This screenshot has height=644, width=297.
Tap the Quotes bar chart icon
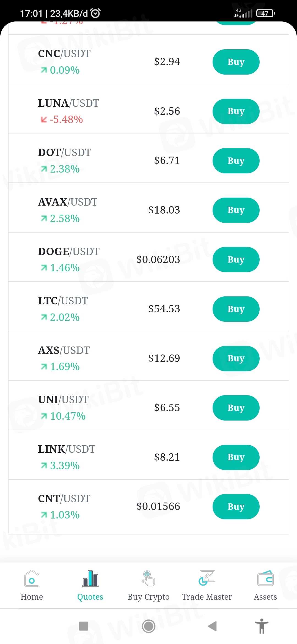(90, 578)
